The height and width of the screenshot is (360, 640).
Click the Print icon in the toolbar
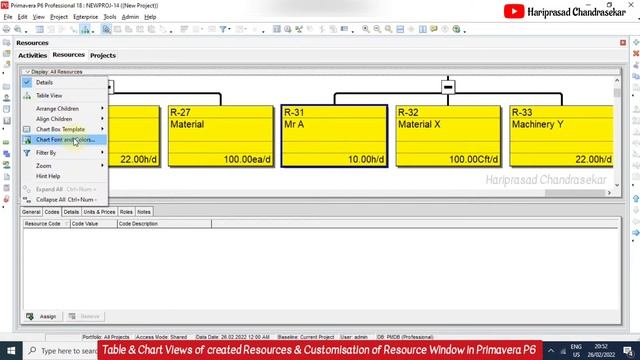7,29
